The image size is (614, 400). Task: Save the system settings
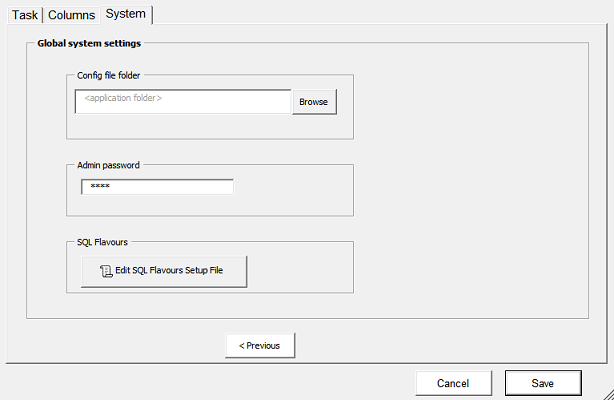(543, 383)
